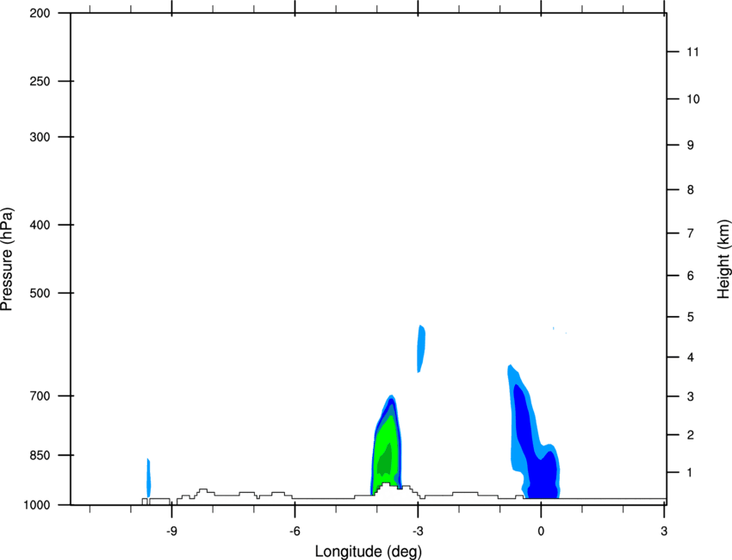Click the longitude tick label 0
The image size is (732, 560).
(x=541, y=532)
